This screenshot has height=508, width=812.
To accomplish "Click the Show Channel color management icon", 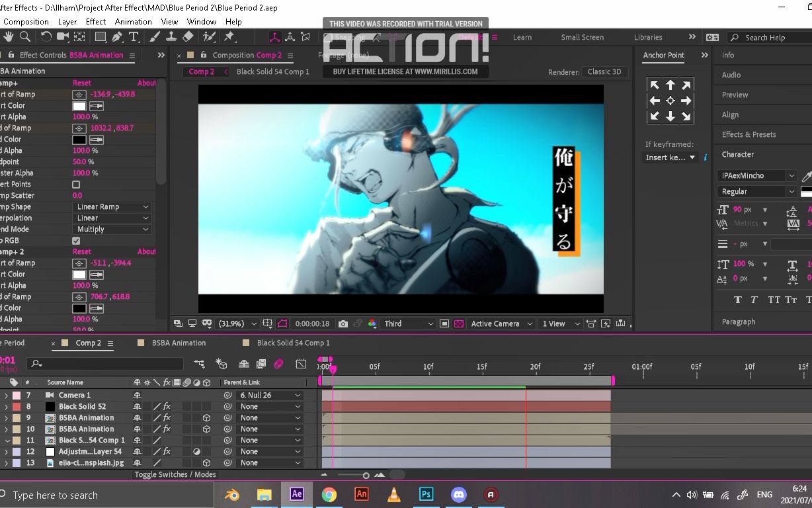I will pos(372,323).
